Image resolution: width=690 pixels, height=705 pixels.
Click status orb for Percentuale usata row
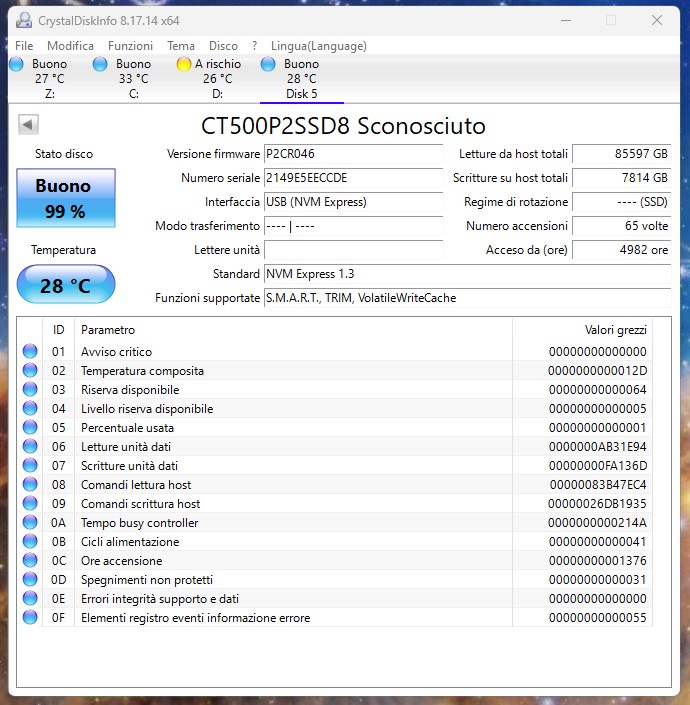click(30, 427)
